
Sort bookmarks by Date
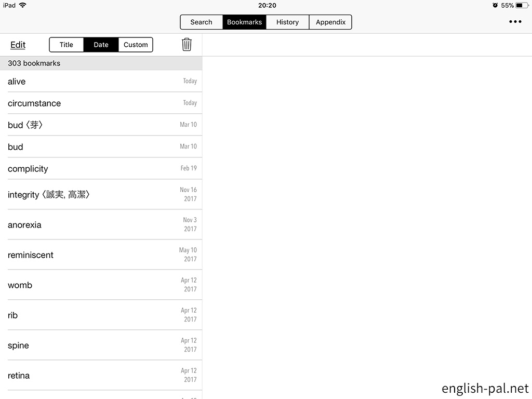[101, 45]
